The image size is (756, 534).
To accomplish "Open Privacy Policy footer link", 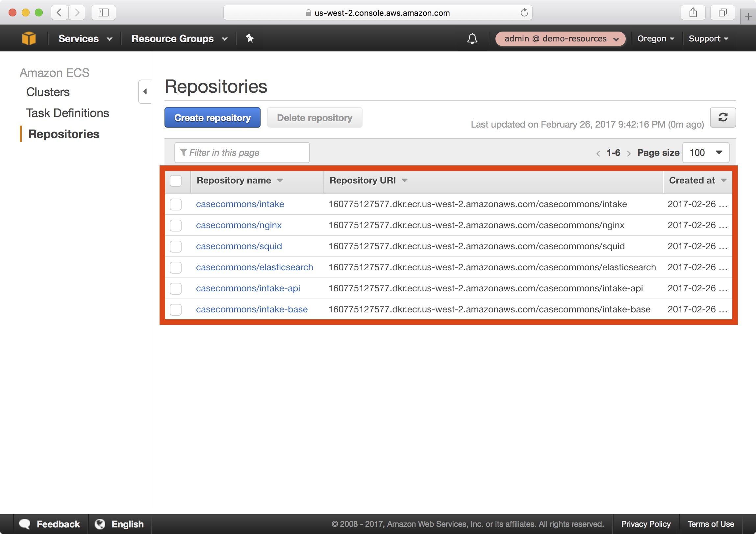I will coord(646,524).
